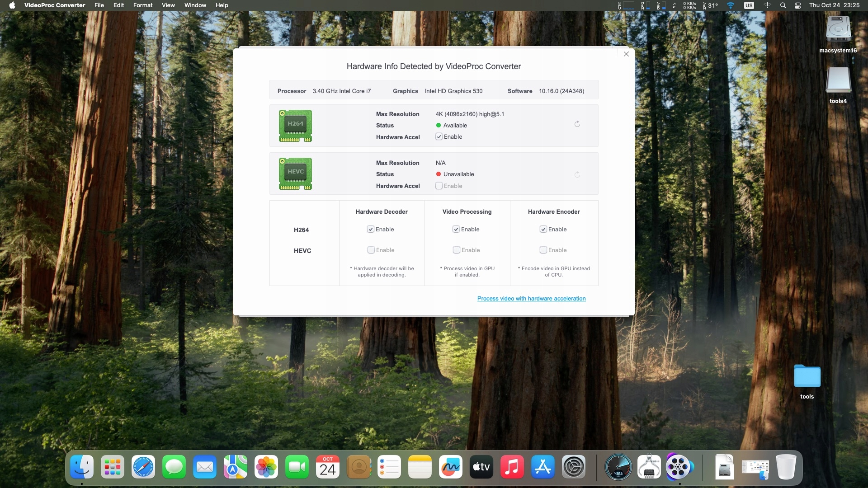Image resolution: width=868 pixels, height=488 pixels.
Task: Open the tools folder on desktop
Action: (x=807, y=376)
